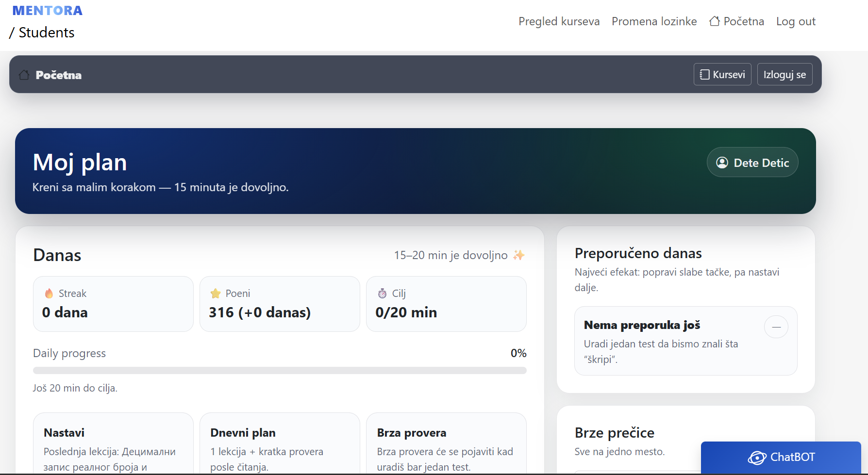
Task: Open the Kursevi button
Action: (x=722, y=74)
